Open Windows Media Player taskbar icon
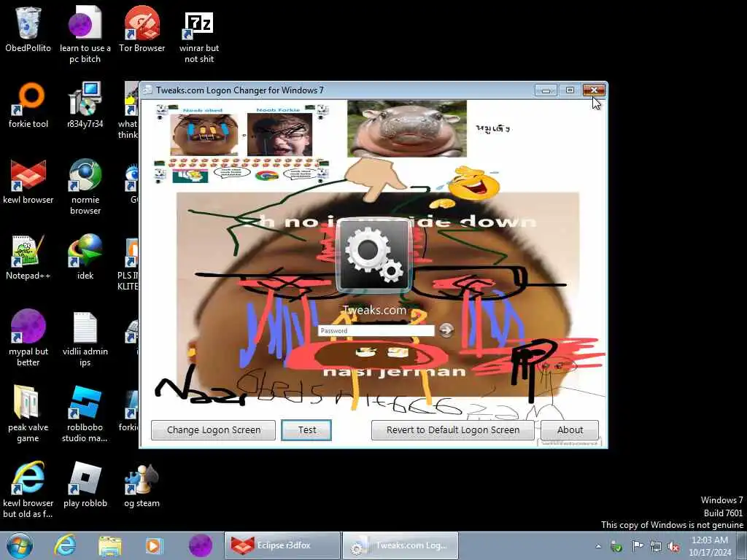747x560 pixels. (153, 546)
